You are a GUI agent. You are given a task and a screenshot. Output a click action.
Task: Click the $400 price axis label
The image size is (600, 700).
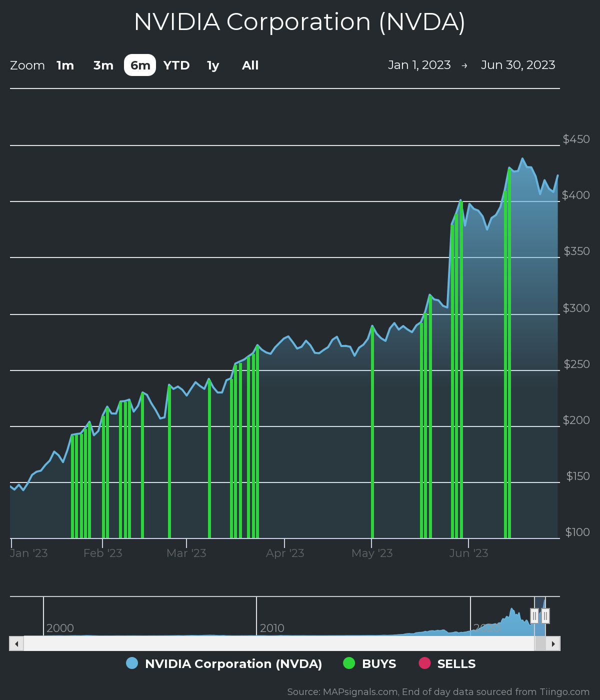pos(576,195)
